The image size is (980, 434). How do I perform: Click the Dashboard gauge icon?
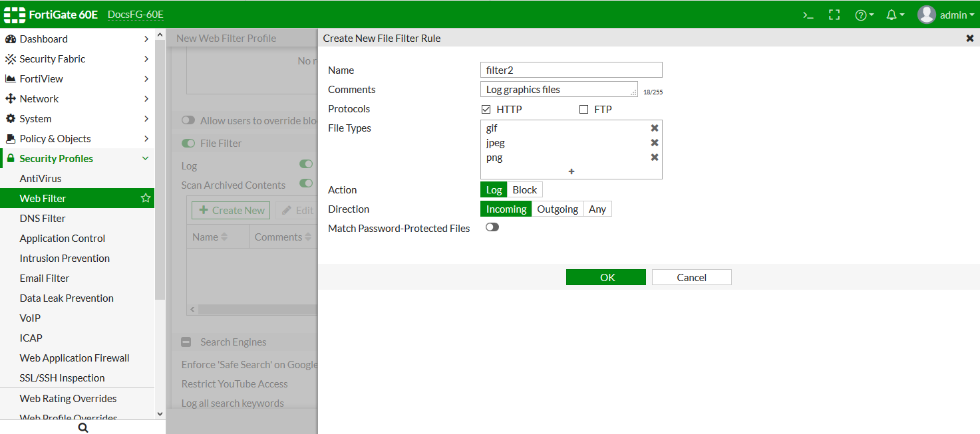click(x=10, y=39)
